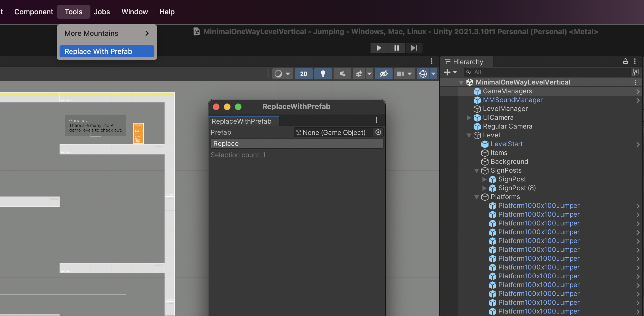Screen dimensions: 644x316
Task: Open the object picker for Prefab field
Action: pos(378,132)
